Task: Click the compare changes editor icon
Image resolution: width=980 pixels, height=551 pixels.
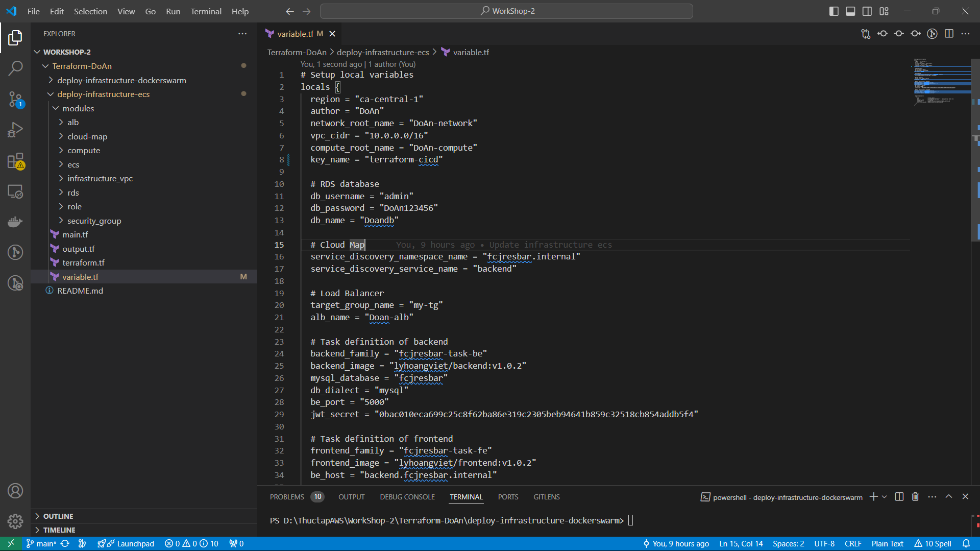Action: coord(866,34)
